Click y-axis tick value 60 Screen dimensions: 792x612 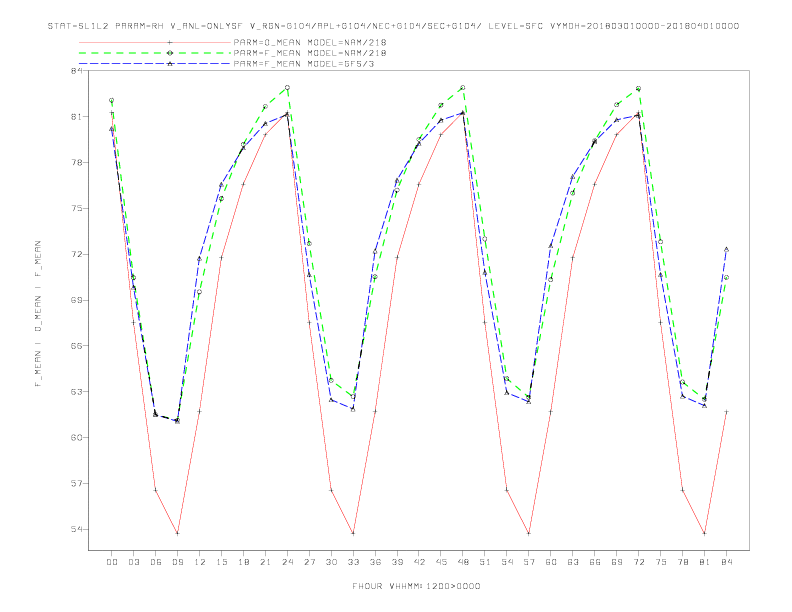[x=77, y=437]
